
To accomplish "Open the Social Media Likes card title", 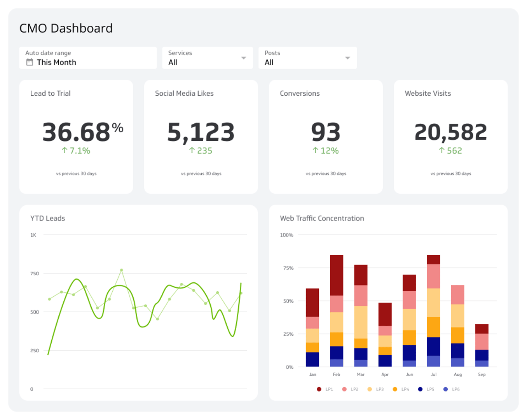I will pos(184,93).
